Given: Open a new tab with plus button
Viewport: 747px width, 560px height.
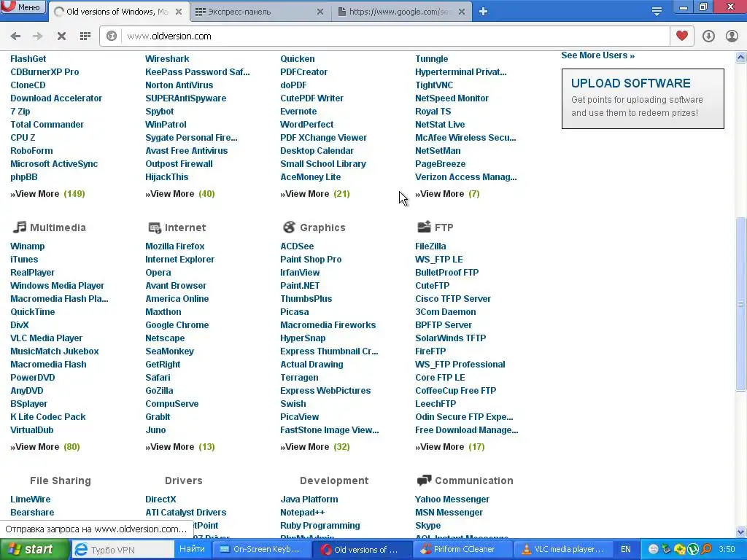Looking at the screenshot, I should 483,12.
